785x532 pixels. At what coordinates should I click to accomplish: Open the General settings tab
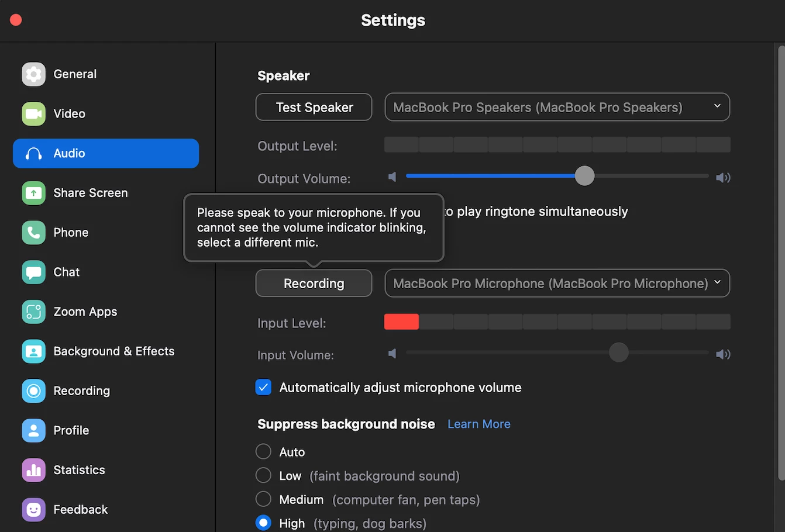pyautogui.click(x=106, y=74)
